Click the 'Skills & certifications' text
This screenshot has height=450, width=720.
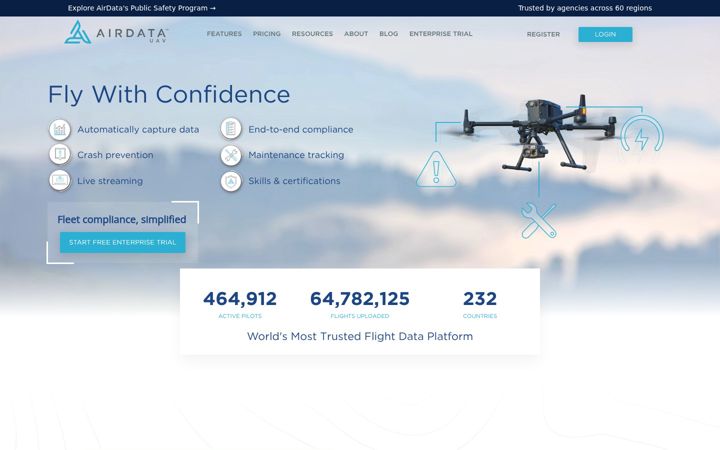(x=294, y=181)
